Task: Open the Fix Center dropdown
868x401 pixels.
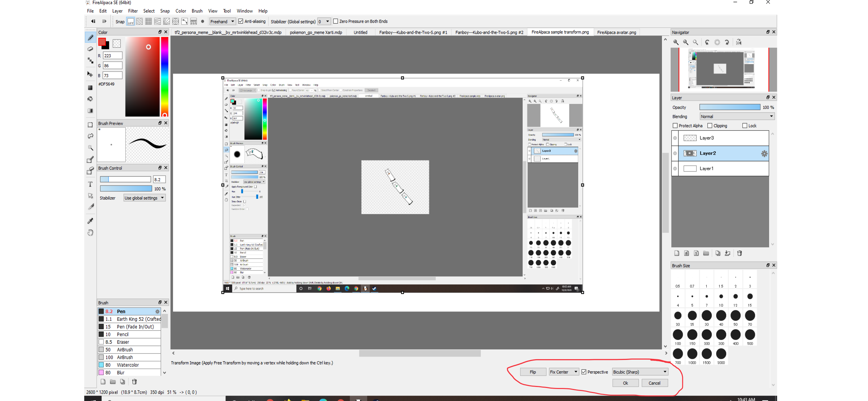Action: 564,372
